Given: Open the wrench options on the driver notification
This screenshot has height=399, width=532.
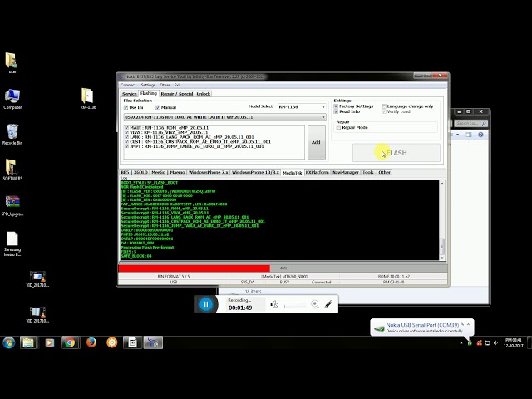Looking at the screenshot, I should point(462,324).
